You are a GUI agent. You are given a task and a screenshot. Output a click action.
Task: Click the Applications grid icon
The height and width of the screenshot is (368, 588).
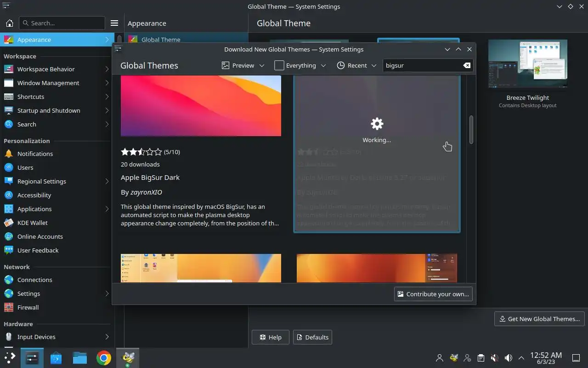tap(9, 209)
